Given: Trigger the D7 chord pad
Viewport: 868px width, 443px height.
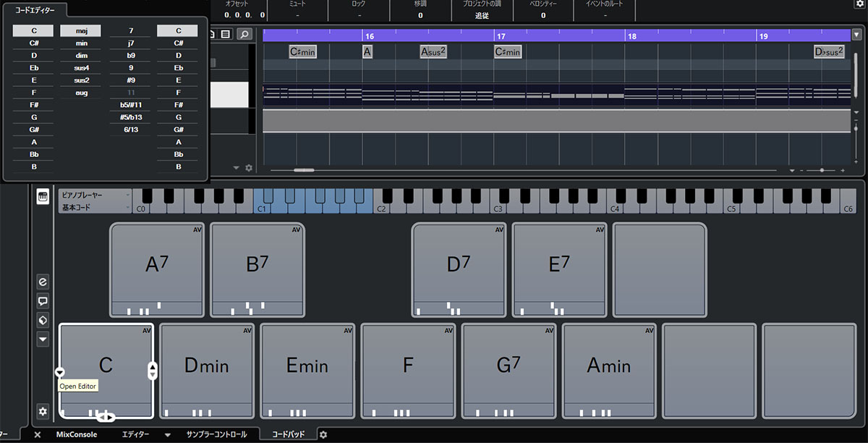Looking at the screenshot, I should [x=459, y=269].
